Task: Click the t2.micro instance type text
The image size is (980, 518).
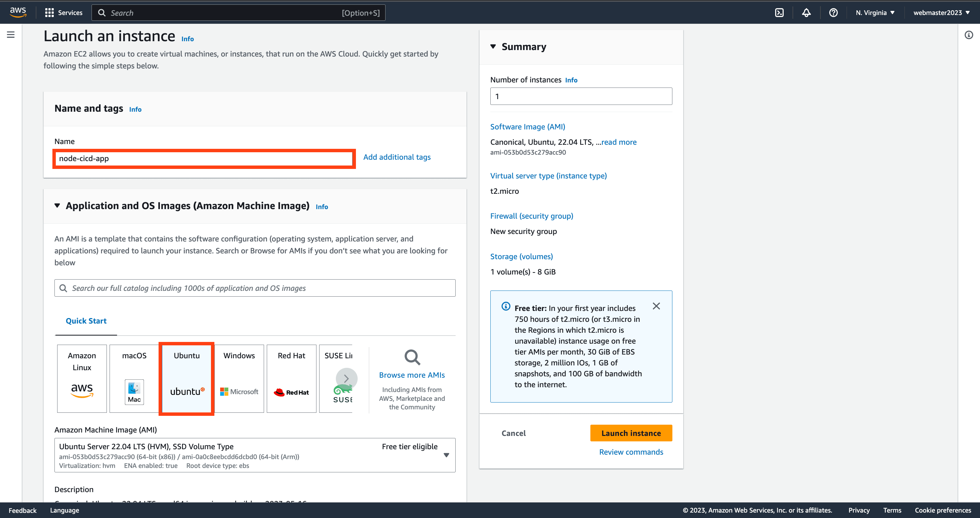Action: [504, 191]
